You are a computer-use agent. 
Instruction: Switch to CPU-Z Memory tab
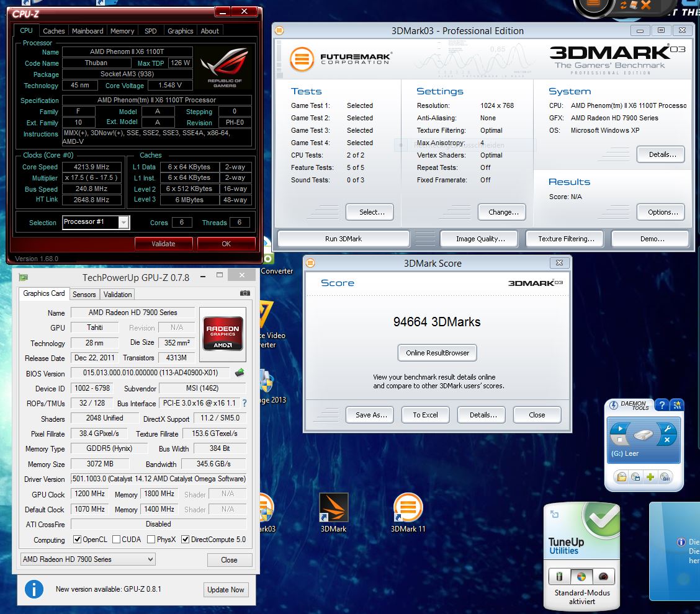tap(122, 31)
